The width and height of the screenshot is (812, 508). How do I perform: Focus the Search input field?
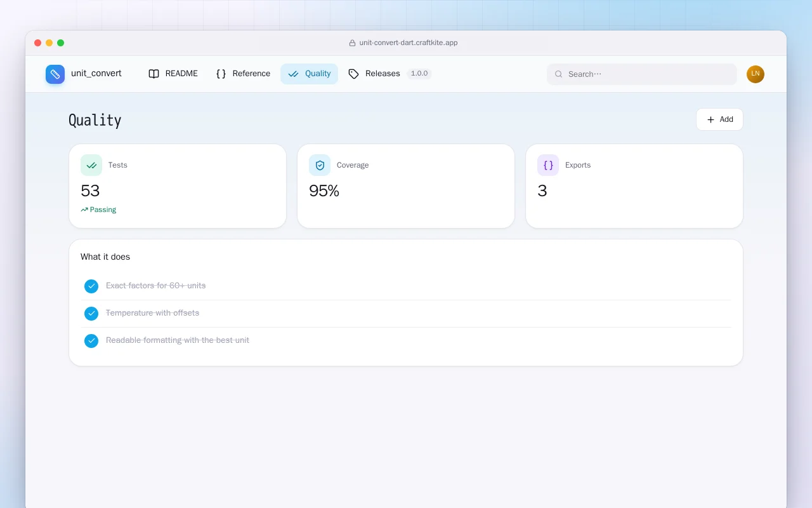[x=642, y=74]
